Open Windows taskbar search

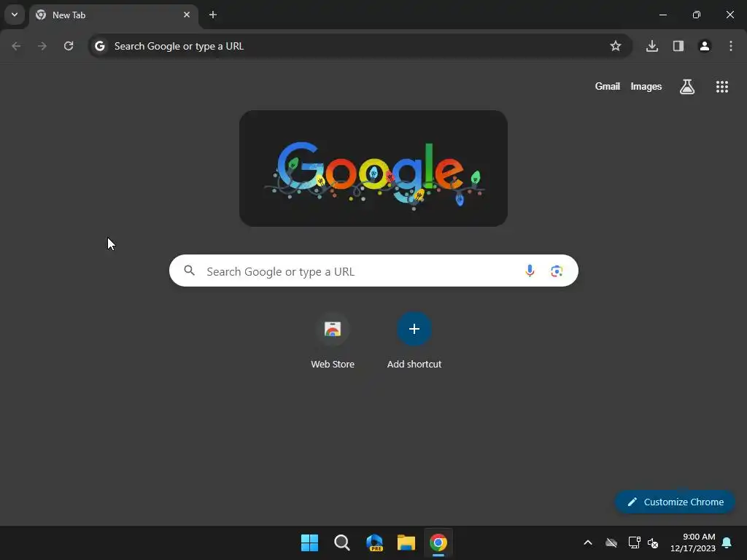click(342, 542)
